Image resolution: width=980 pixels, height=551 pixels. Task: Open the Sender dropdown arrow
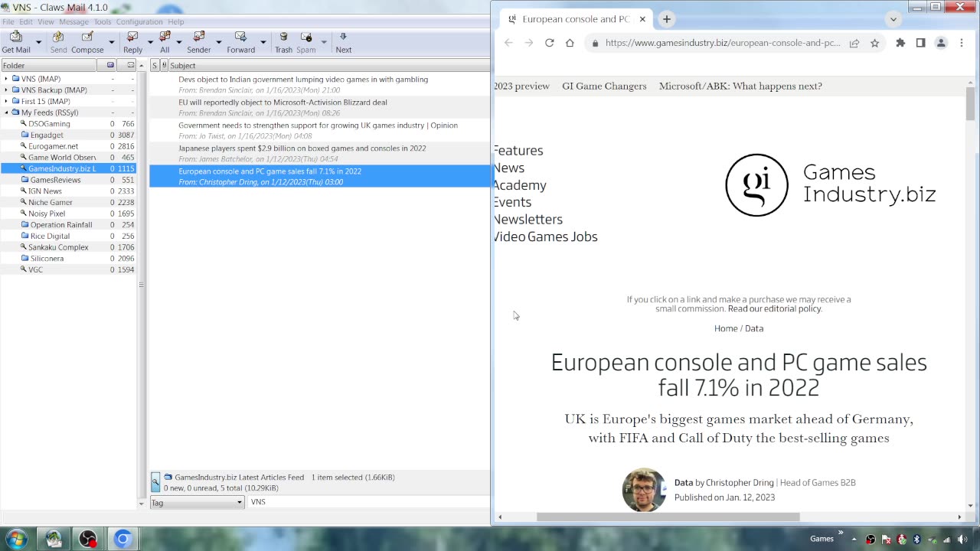point(218,42)
